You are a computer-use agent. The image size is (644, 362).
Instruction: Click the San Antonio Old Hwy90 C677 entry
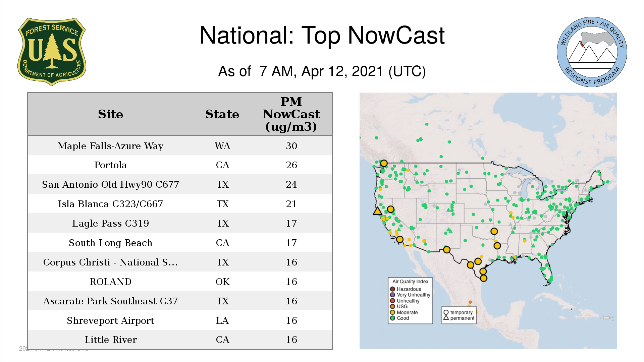pos(110,184)
